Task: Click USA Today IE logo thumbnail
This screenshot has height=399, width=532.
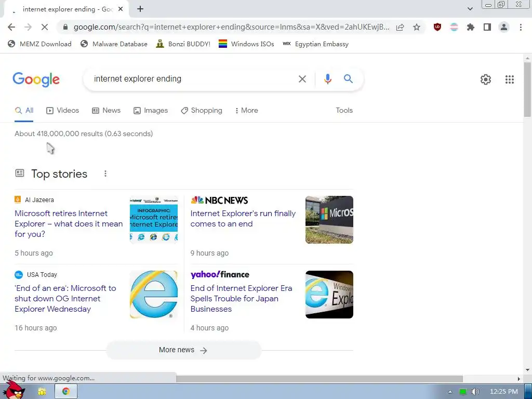Action: point(154,295)
